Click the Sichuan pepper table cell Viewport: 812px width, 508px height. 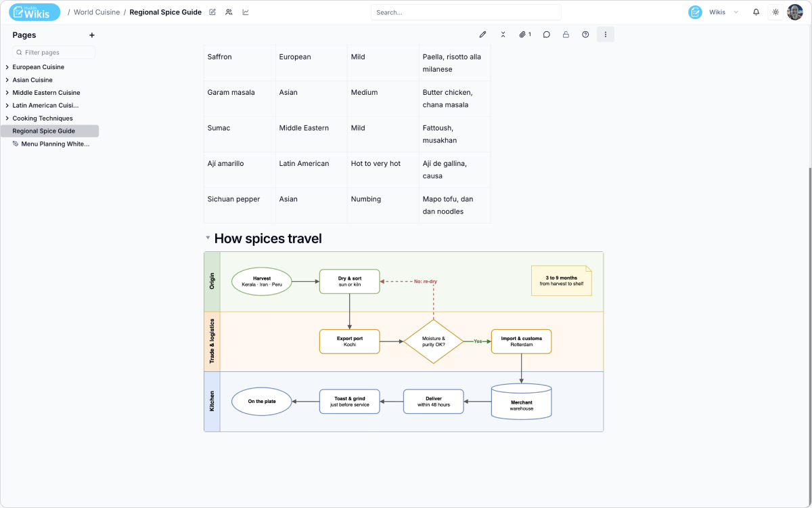pyautogui.click(x=240, y=205)
